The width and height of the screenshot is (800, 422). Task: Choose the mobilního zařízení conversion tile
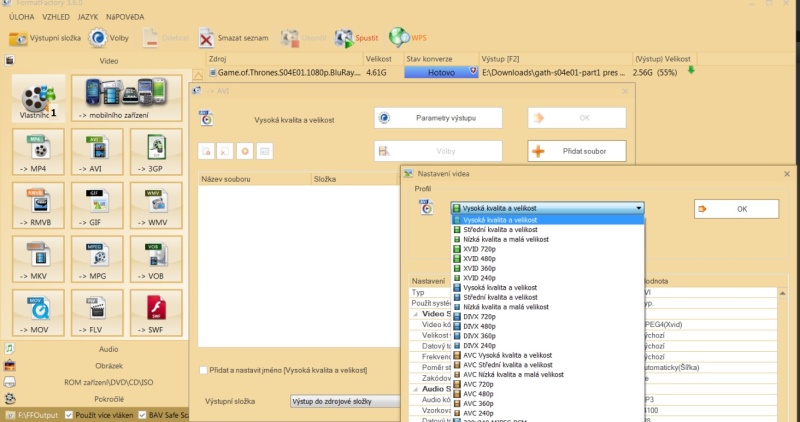(x=127, y=98)
